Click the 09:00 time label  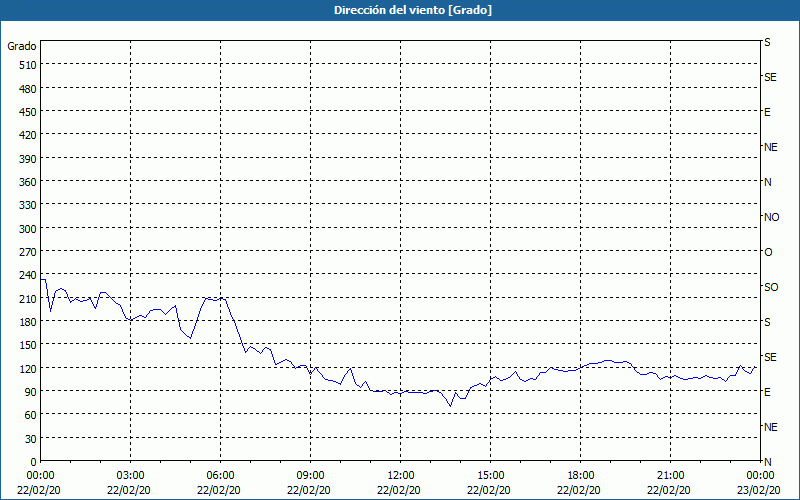click(x=310, y=476)
